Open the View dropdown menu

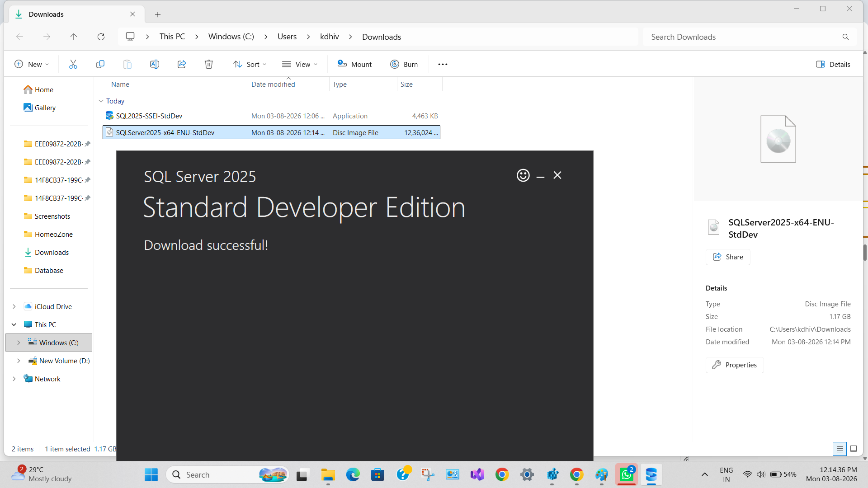[300, 64]
